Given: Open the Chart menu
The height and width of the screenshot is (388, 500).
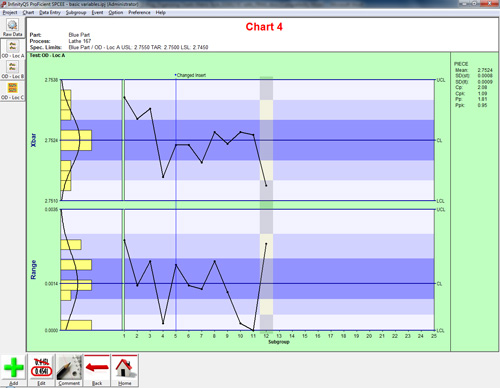Looking at the screenshot, I should coord(28,12).
